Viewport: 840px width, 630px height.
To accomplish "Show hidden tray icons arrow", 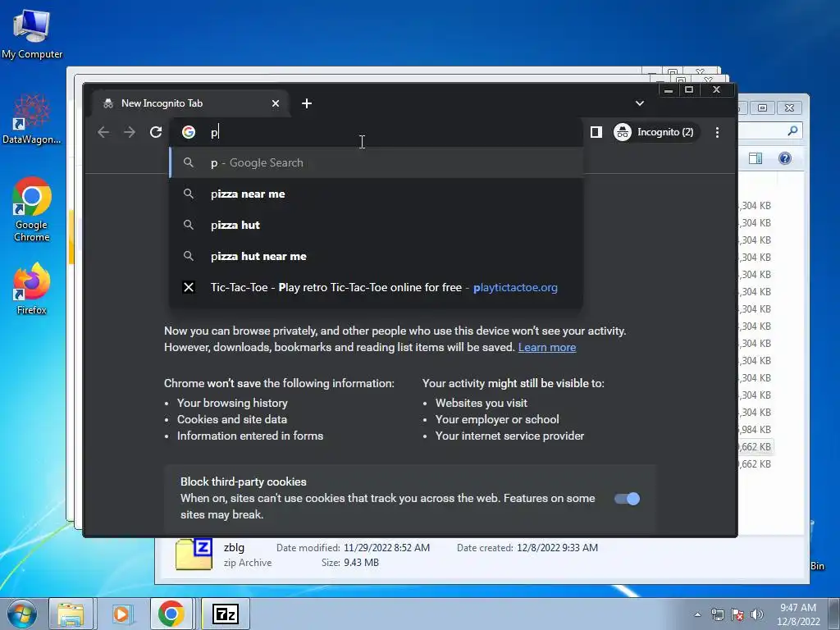I will coord(697,614).
